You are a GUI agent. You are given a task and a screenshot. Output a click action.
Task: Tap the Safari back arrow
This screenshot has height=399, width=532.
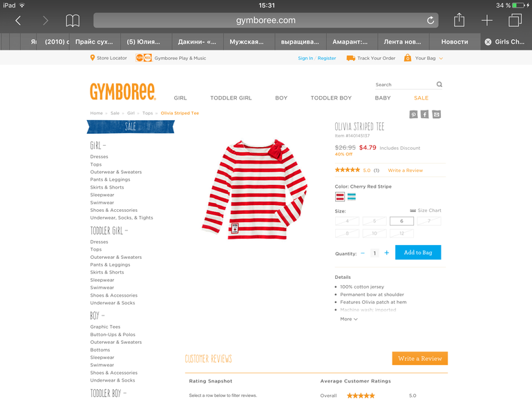click(19, 21)
